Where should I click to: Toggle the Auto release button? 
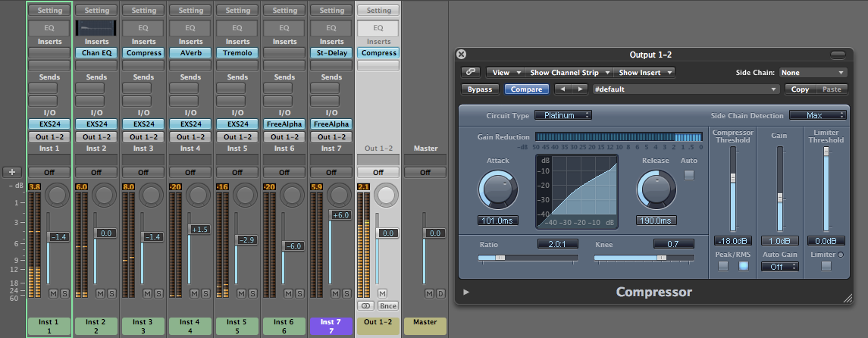coord(688,175)
